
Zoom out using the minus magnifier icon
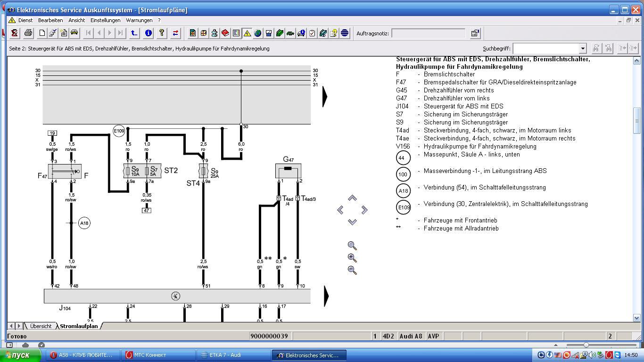click(352, 270)
